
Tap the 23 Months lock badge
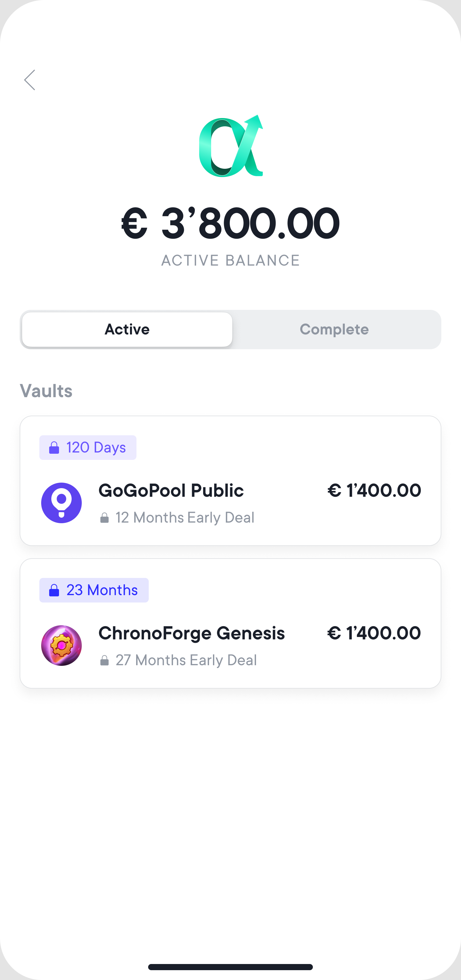(x=94, y=590)
